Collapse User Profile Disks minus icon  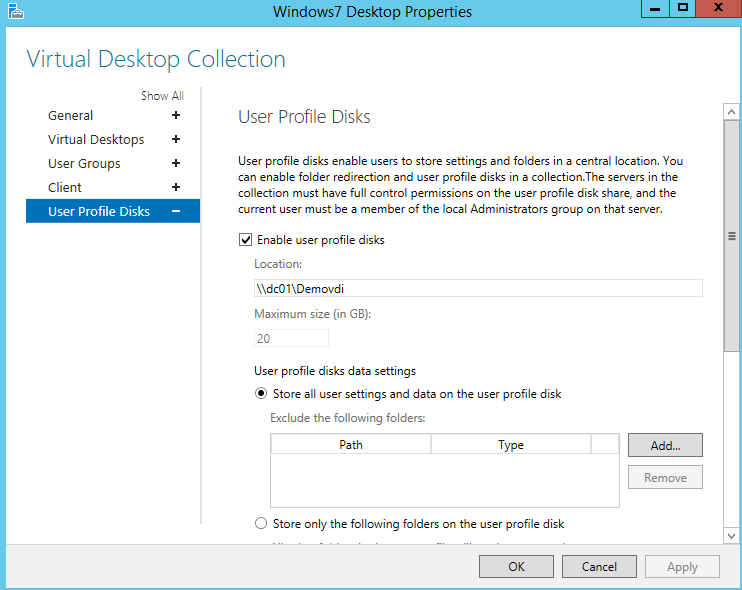[176, 211]
